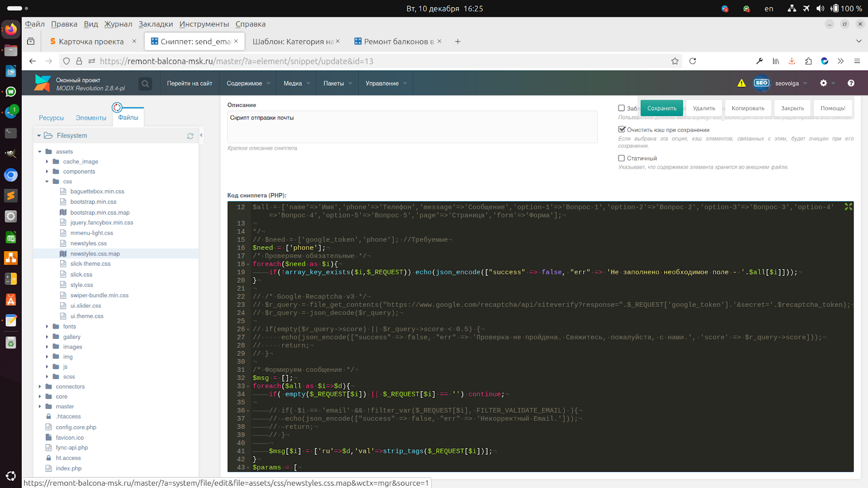Click the Сохранить button
The height and width of the screenshot is (488, 868).
point(662,108)
